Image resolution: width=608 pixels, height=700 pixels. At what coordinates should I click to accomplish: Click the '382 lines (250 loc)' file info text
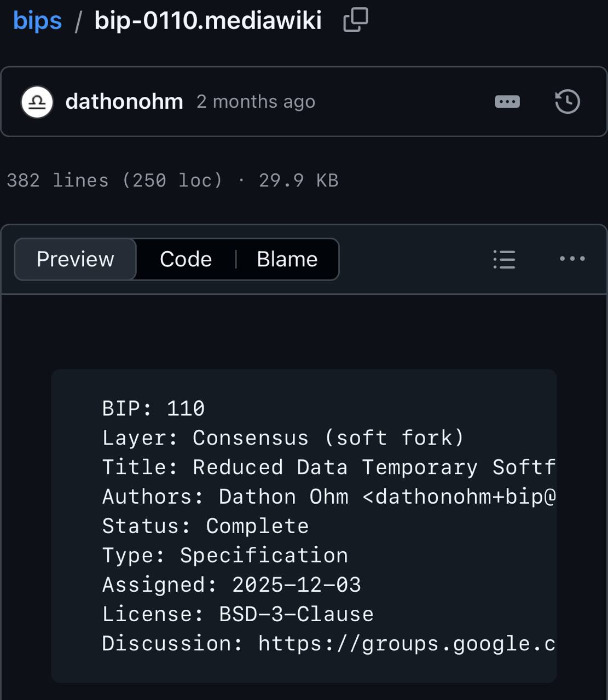point(114,180)
